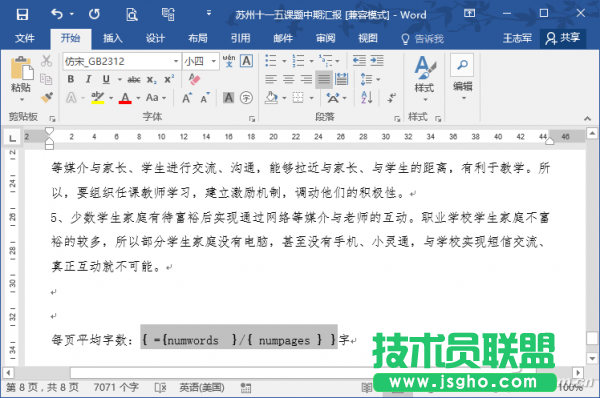Click the Redo/Repeat icon
This screenshot has width=600, height=398.
tap(94, 15)
